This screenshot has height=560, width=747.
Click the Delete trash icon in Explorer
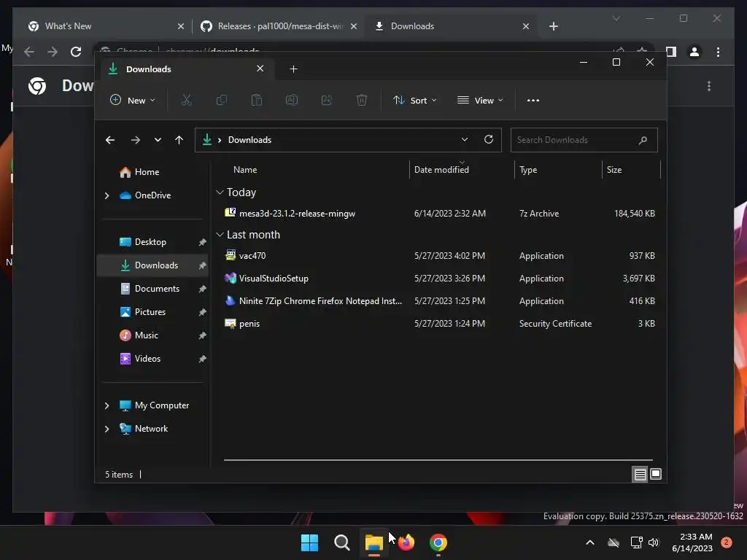coord(362,100)
